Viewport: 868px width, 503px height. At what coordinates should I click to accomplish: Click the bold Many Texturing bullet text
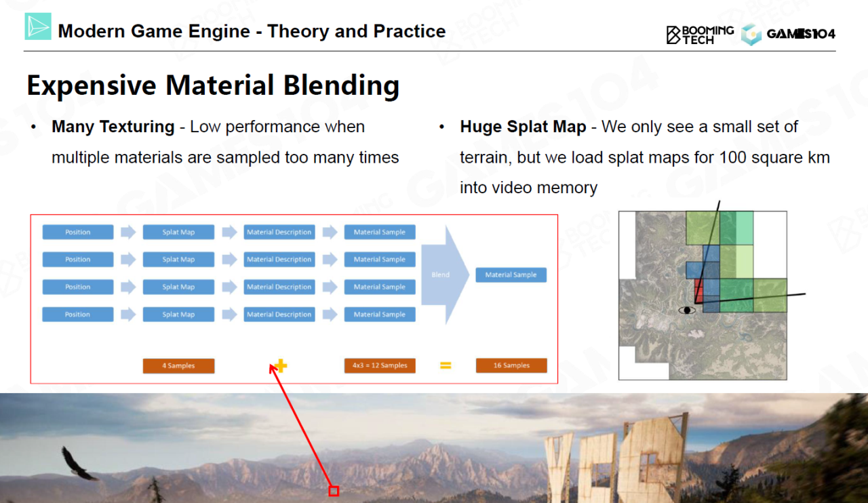113,127
